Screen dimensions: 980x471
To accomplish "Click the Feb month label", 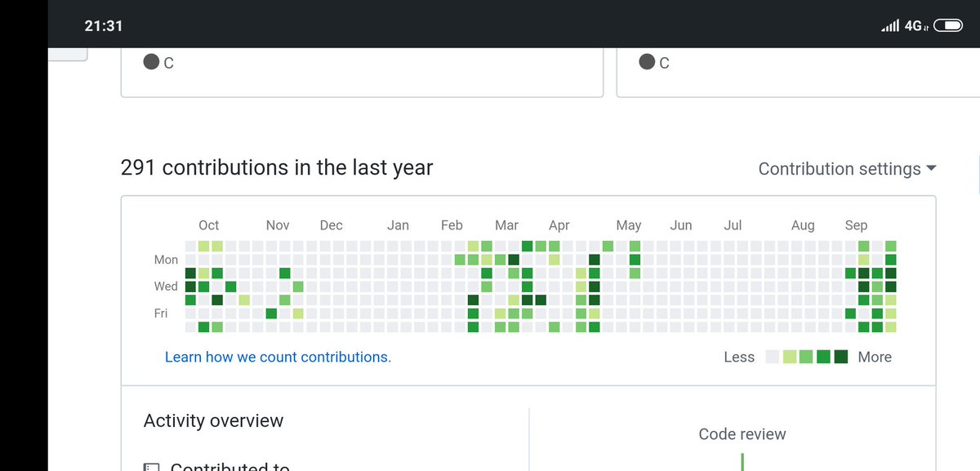I will point(452,225).
